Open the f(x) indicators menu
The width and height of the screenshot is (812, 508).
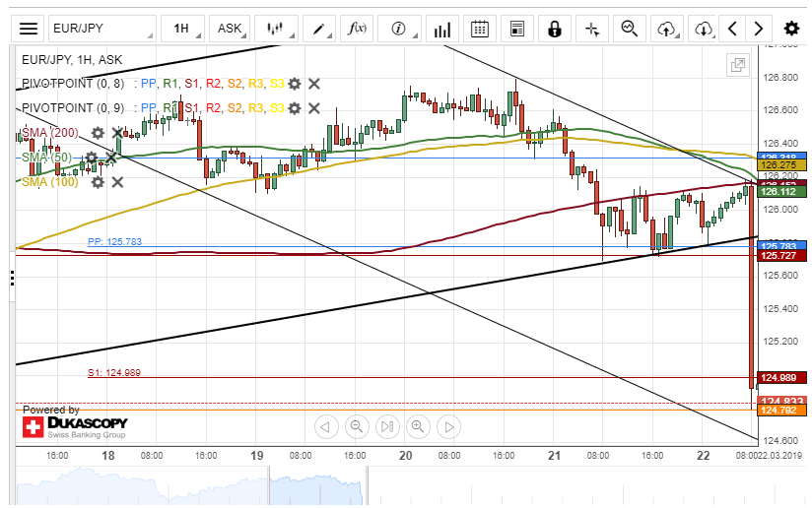(357, 29)
